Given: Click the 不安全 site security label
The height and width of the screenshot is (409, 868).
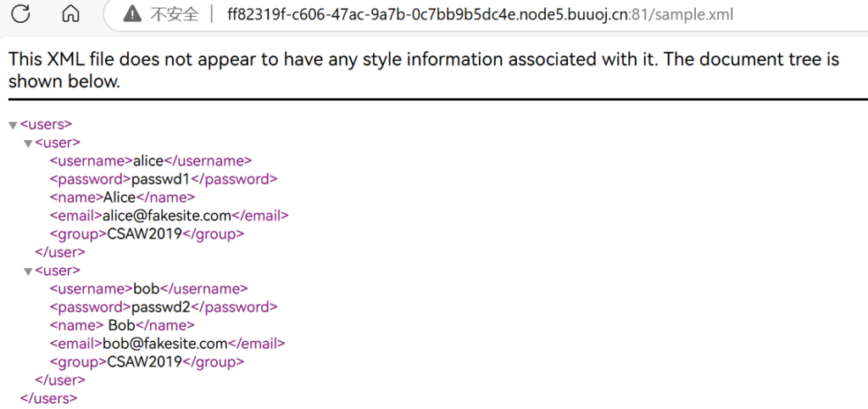Looking at the screenshot, I should coord(174,14).
